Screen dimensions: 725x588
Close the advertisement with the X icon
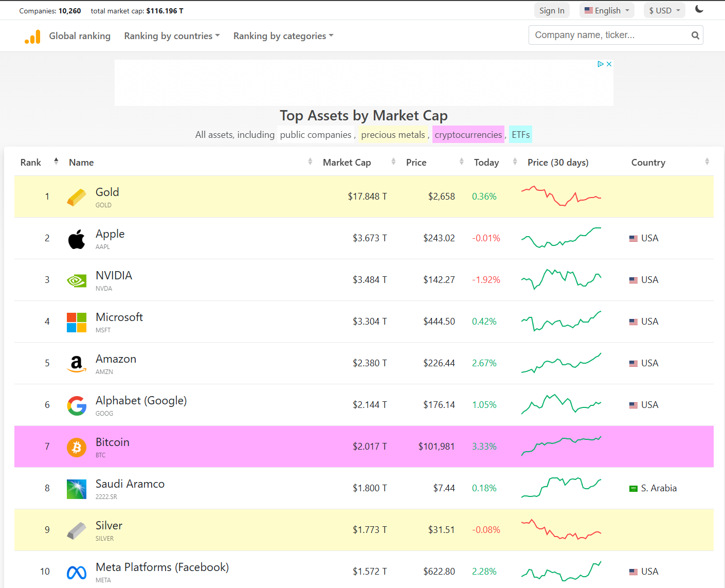coord(609,64)
